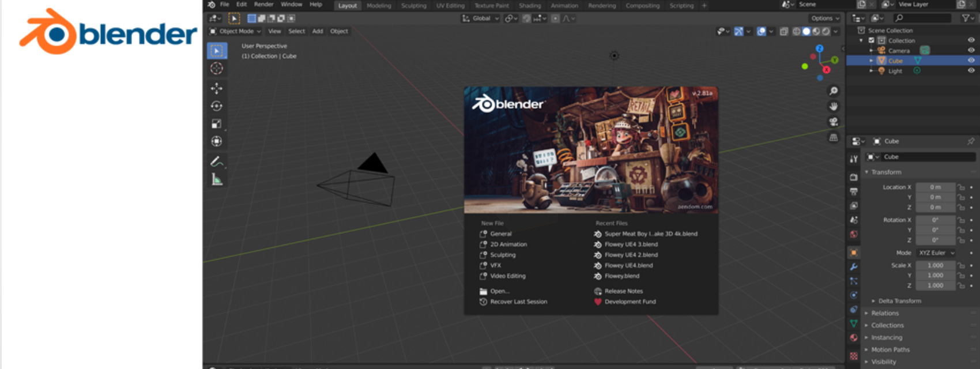
Task: Click Recover Last Session
Action: tap(518, 302)
